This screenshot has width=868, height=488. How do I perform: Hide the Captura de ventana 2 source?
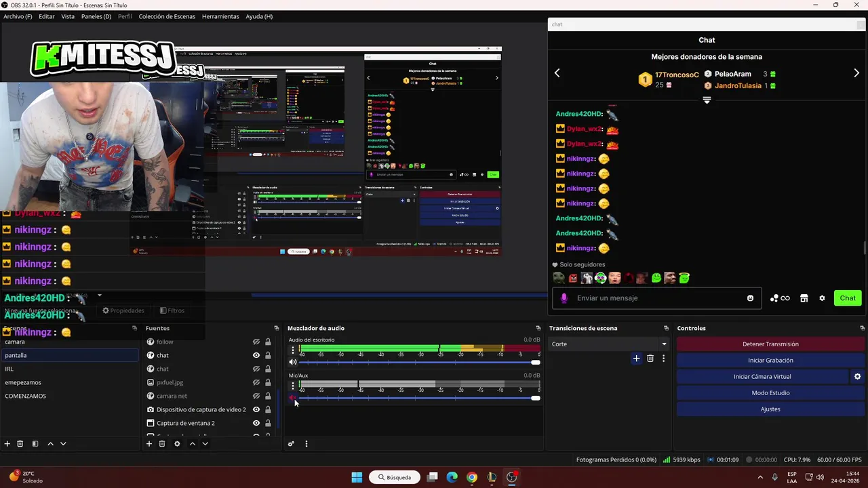[x=256, y=423]
